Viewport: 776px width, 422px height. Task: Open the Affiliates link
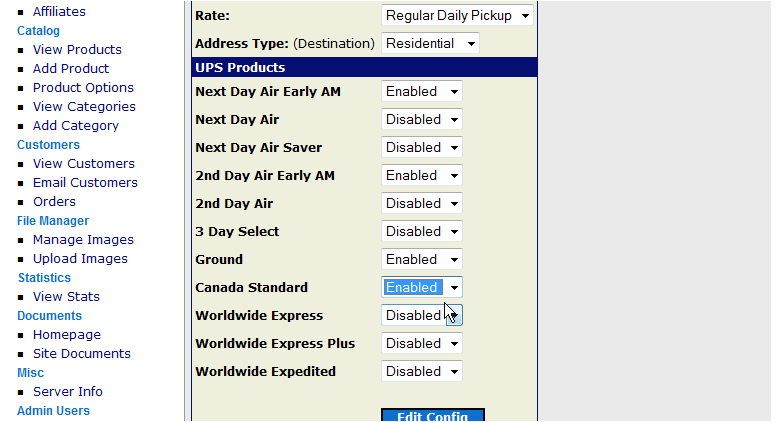point(59,11)
